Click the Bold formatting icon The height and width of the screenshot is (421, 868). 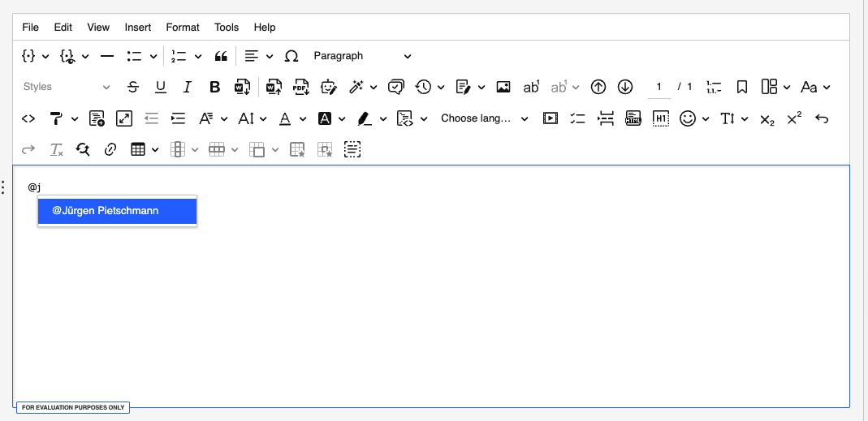click(x=214, y=87)
